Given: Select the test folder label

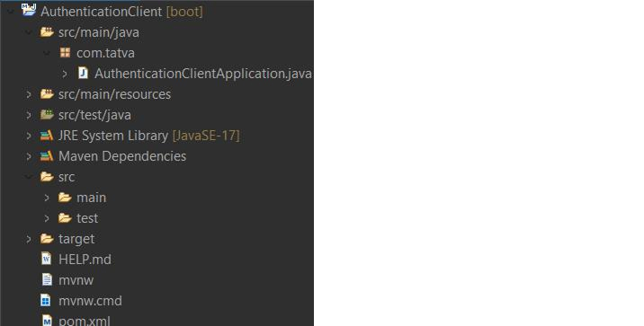Looking at the screenshot, I should (x=87, y=218).
